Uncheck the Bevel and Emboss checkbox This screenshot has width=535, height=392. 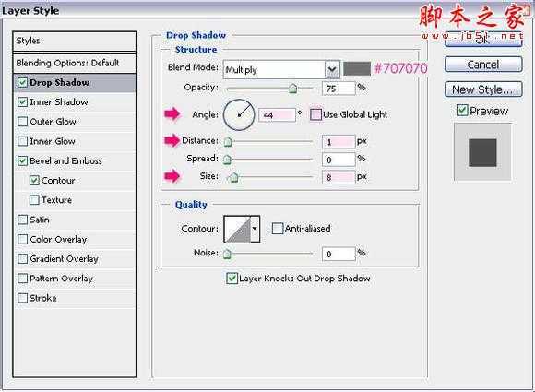coord(22,161)
